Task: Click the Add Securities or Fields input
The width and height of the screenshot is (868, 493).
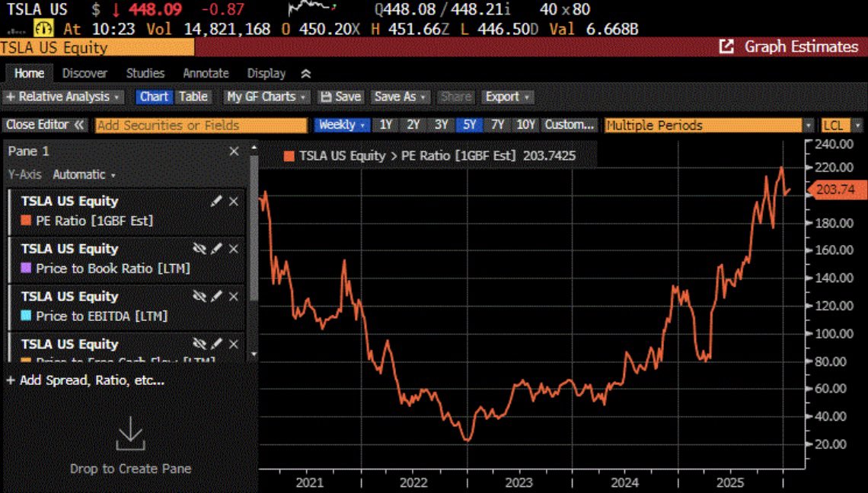Action: [201, 126]
